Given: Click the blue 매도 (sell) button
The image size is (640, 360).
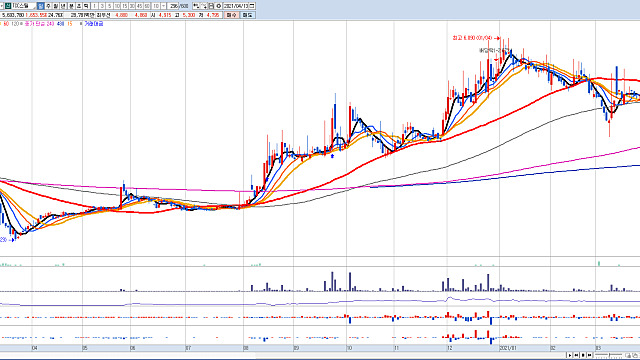Looking at the screenshot, I should pos(247,15).
